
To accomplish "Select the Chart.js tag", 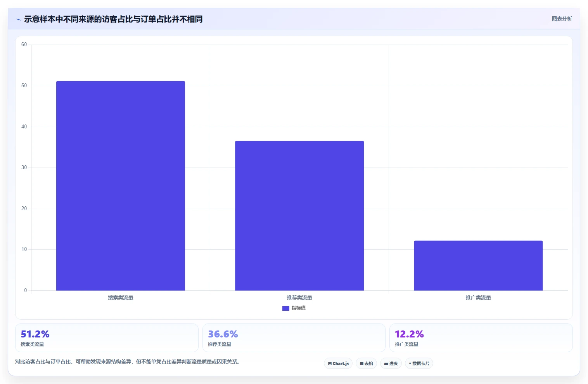I will tap(338, 363).
